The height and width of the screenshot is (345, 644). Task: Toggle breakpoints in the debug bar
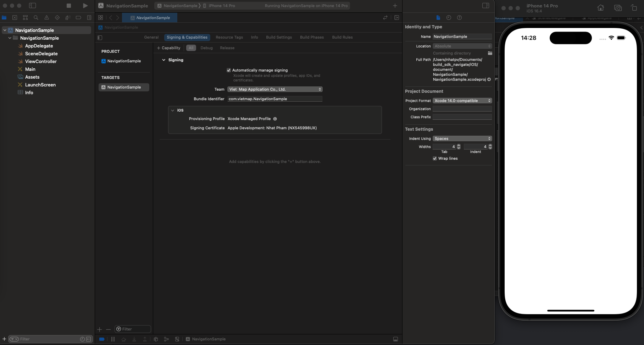click(102, 339)
